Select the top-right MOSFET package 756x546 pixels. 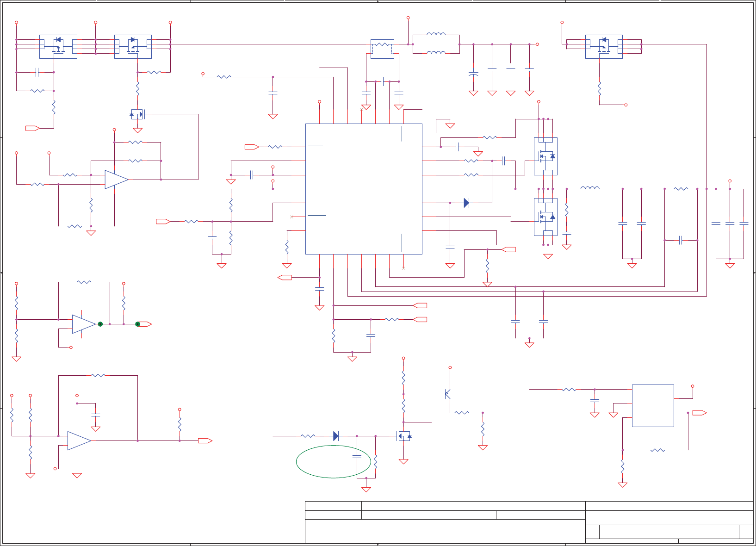coord(604,46)
